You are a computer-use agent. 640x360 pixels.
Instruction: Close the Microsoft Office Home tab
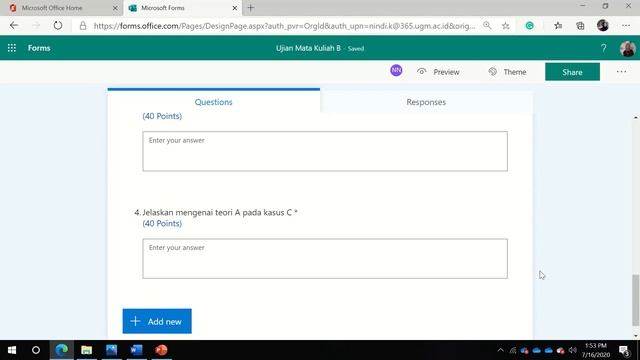tap(115, 8)
